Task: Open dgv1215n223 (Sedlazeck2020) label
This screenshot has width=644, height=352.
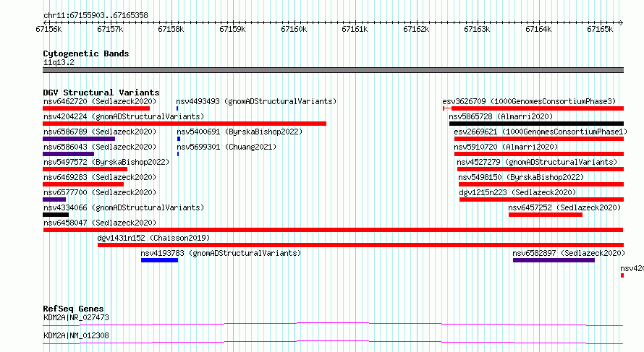Action: [x=517, y=192]
